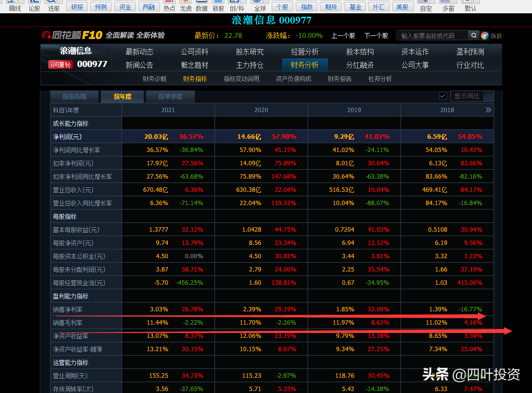
Task: Click the 个股 toolbar button
Action: (282, 7)
